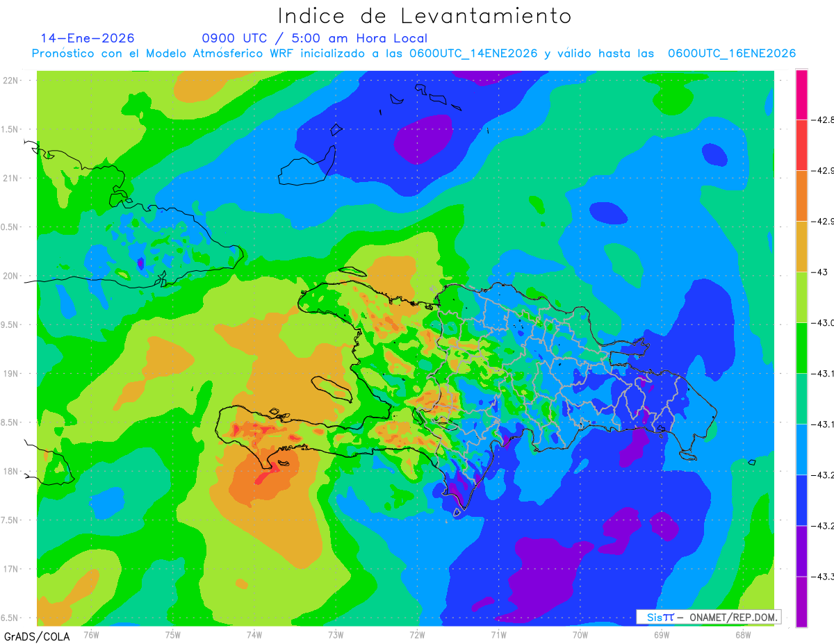This screenshot has height=644, width=834.
Task: Click the "68W" longitude label
Action: coord(742,634)
